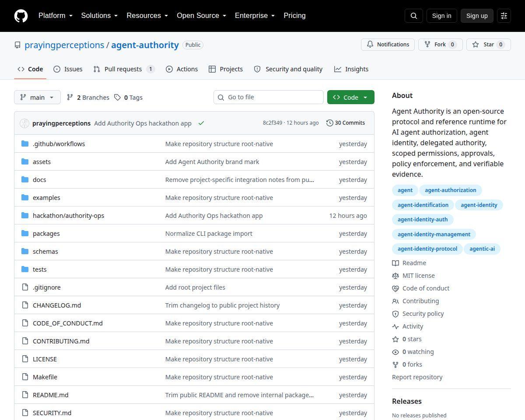Screen dimensions: 525x420
Task: Select the agentic-ai topic tag
Action: [482, 249]
